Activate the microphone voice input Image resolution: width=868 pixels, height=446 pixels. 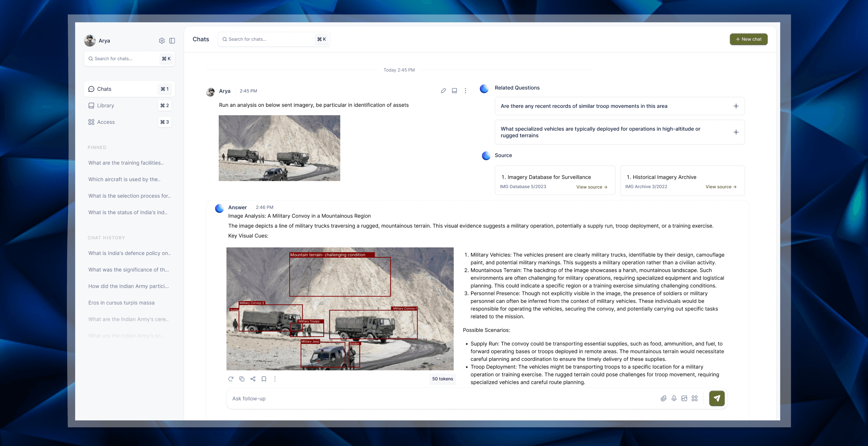(x=674, y=398)
